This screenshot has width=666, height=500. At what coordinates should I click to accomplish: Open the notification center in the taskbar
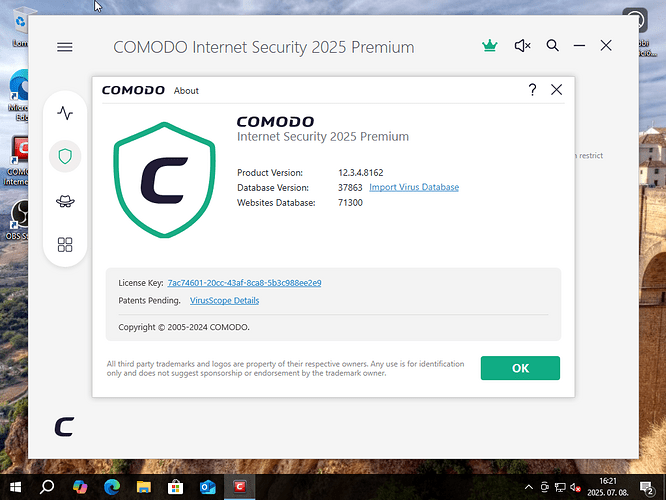tap(646, 488)
